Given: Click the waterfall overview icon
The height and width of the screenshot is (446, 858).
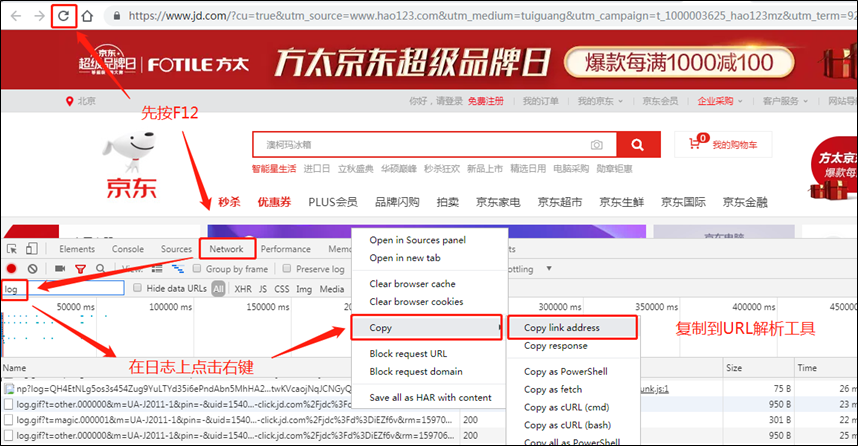Looking at the screenshot, I should click(178, 269).
